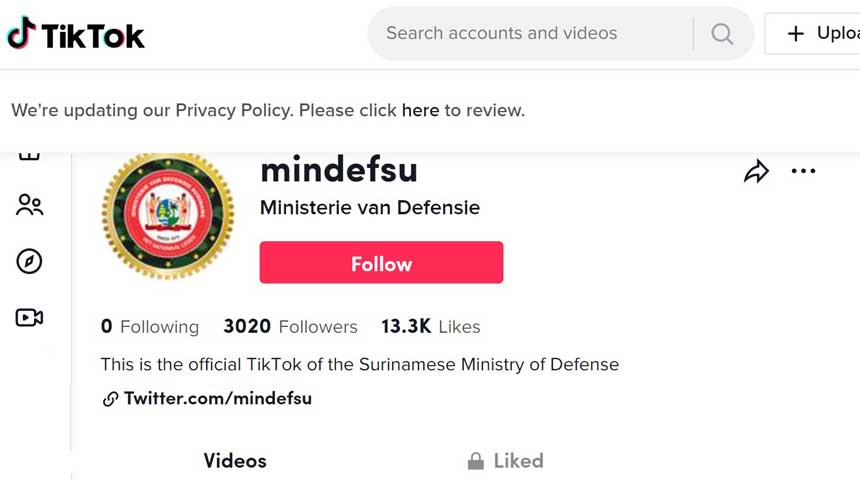Follow the mindefsu account

[381, 264]
